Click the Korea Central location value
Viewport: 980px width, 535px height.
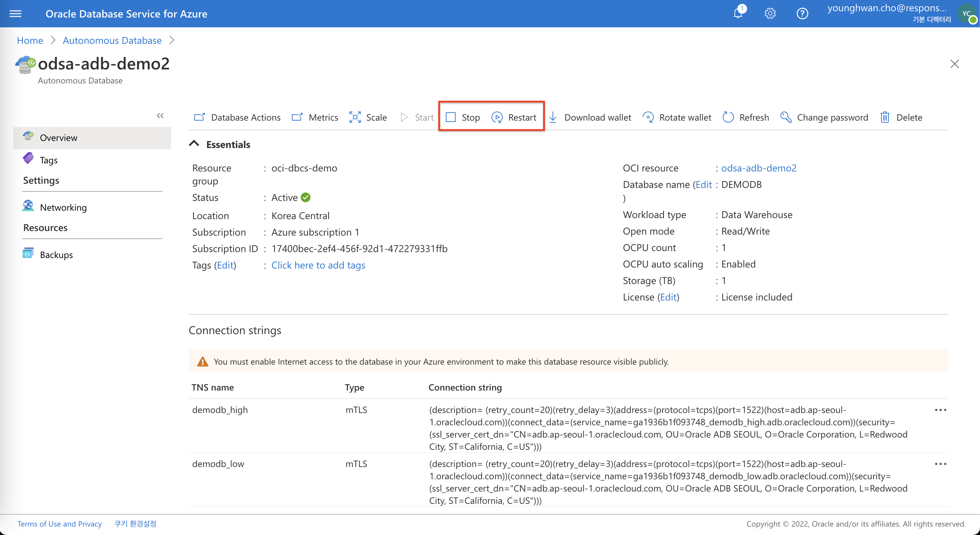pos(300,216)
